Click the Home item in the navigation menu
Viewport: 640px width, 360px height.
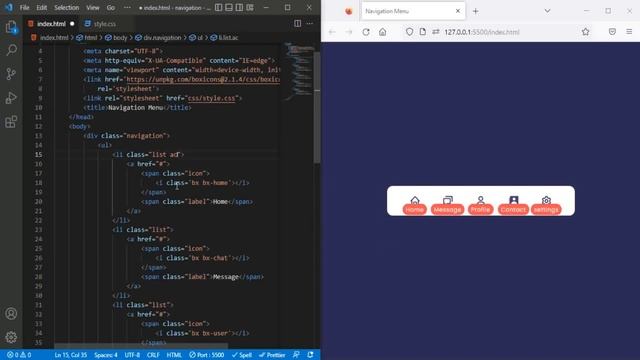click(x=415, y=204)
